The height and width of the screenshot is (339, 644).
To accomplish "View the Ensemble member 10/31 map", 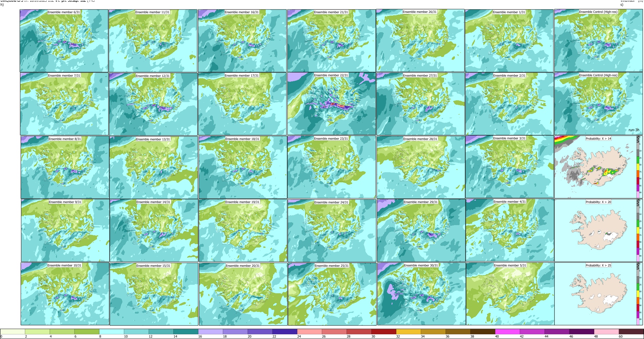I will 65,294.
